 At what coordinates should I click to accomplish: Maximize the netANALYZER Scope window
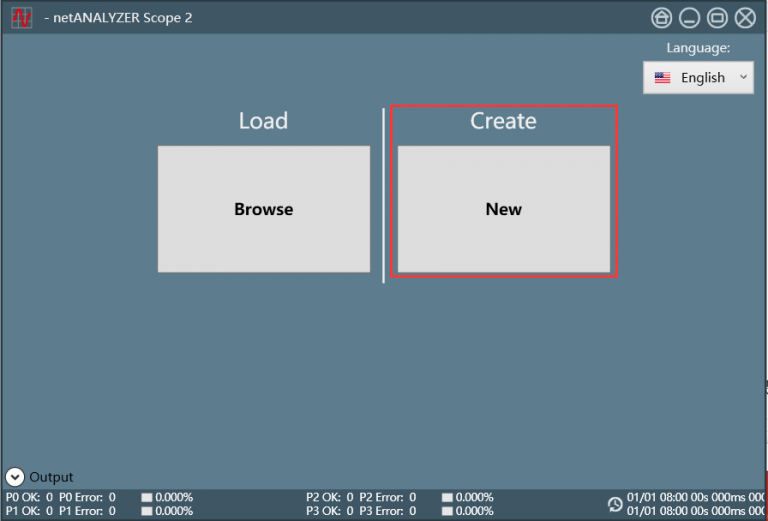(717, 18)
